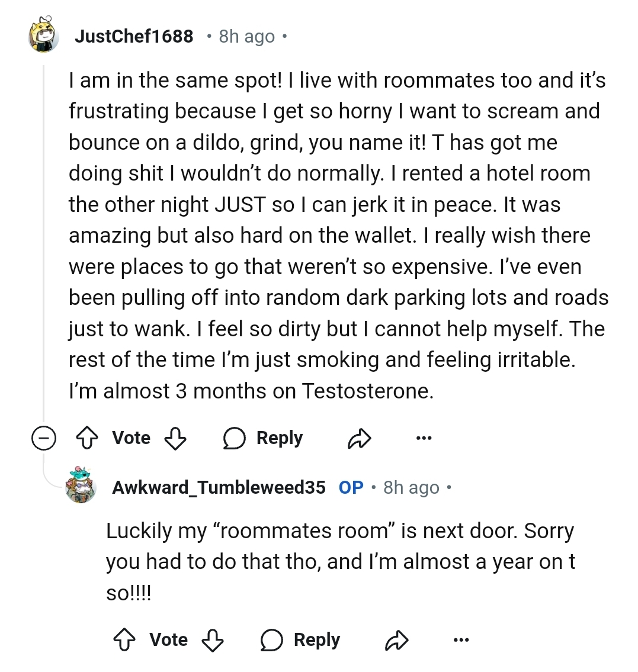Viewport: 638px width, 672px height.
Task: Click the blue OP badge
Action: 351,487
